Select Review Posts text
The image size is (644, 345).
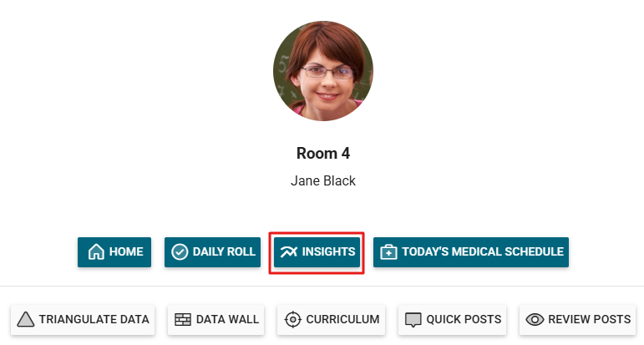click(590, 319)
